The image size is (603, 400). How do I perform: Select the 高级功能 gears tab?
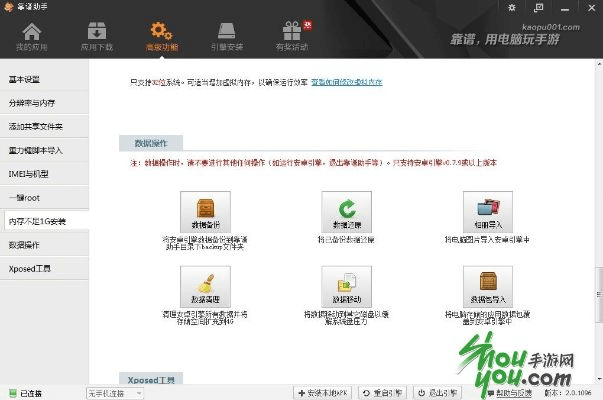(x=162, y=37)
